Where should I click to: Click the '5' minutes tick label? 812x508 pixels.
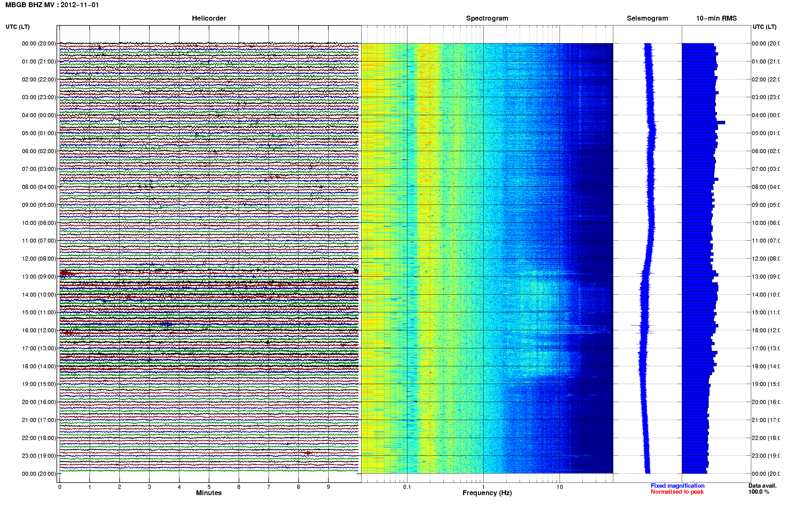coord(209,487)
